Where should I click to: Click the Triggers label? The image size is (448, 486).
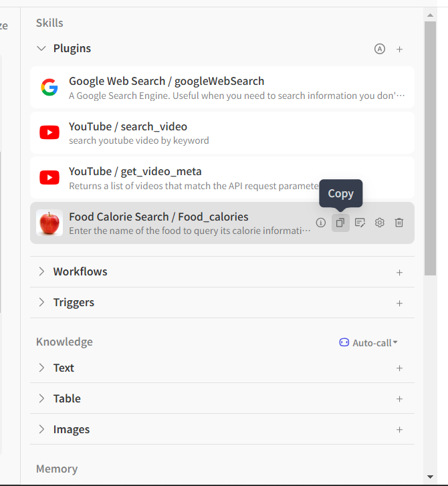tap(74, 303)
